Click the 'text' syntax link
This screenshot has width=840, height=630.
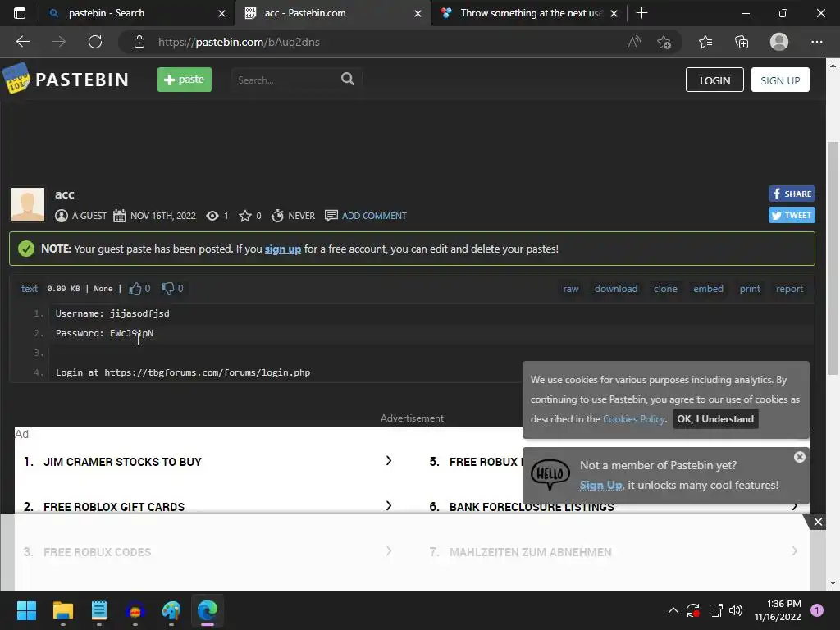(x=30, y=289)
